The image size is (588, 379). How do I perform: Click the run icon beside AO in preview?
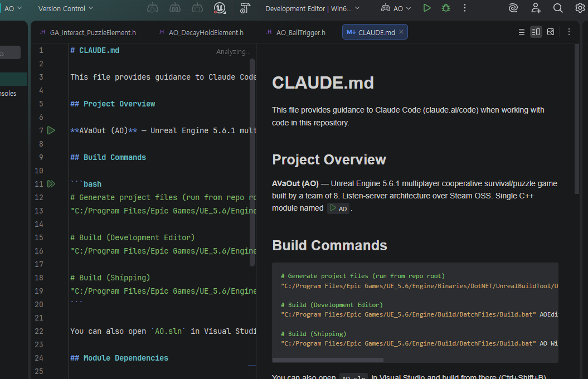[333, 208]
